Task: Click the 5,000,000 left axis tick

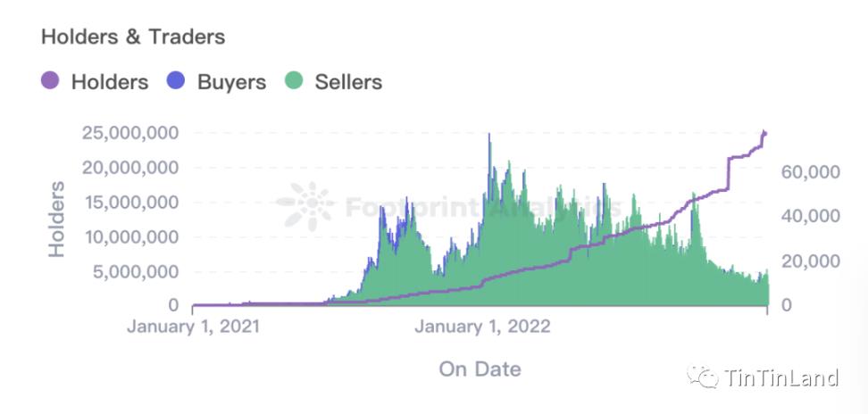Action: 134,271
